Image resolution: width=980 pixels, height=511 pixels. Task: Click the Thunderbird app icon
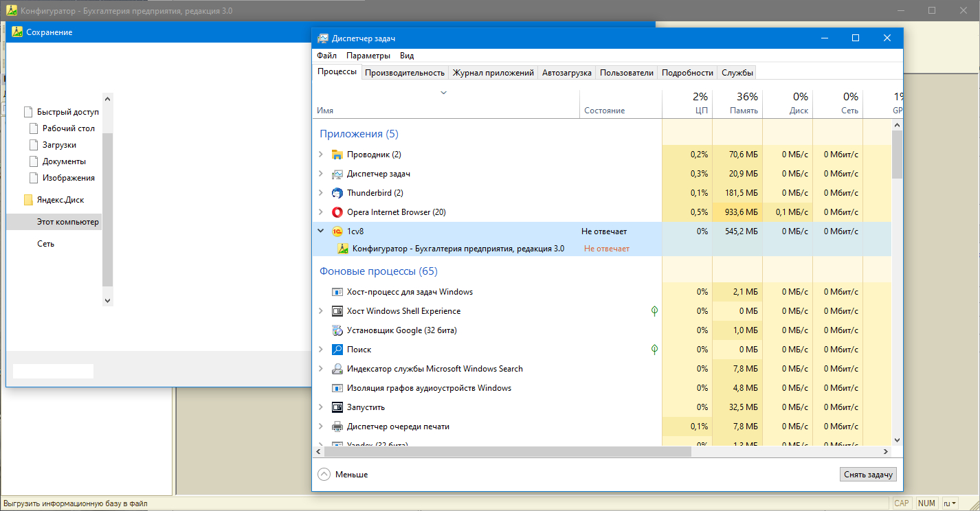pos(337,193)
